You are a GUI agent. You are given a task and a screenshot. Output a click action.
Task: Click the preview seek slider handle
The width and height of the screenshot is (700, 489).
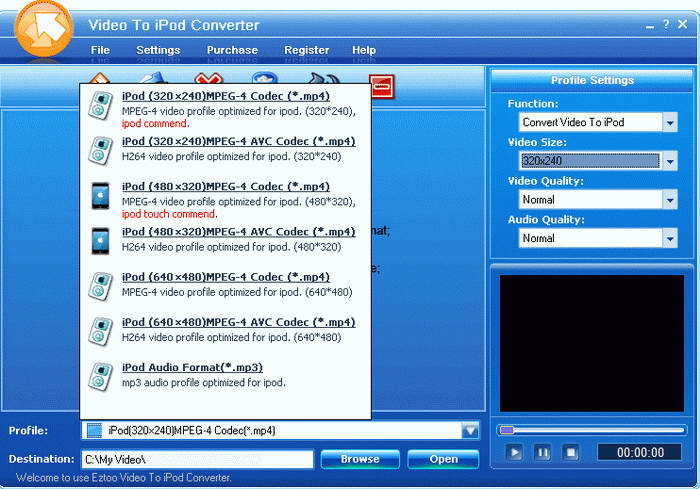click(x=507, y=430)
